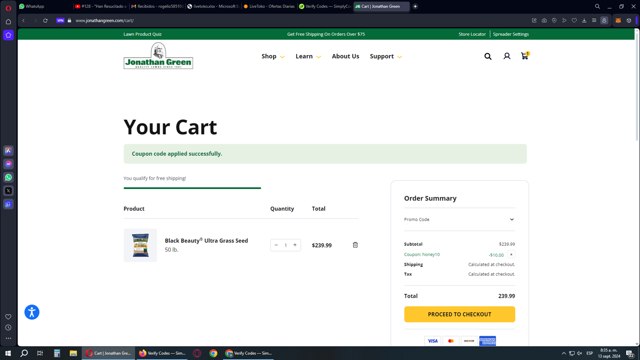
Task: Open the Task View button
Action: [40, 353]
